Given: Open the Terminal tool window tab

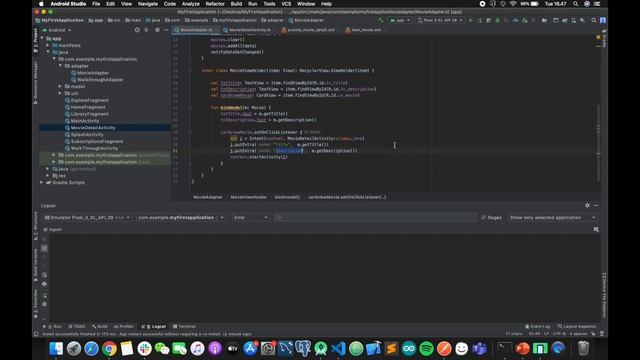Looking at the screenshot, I should [184, 327].
